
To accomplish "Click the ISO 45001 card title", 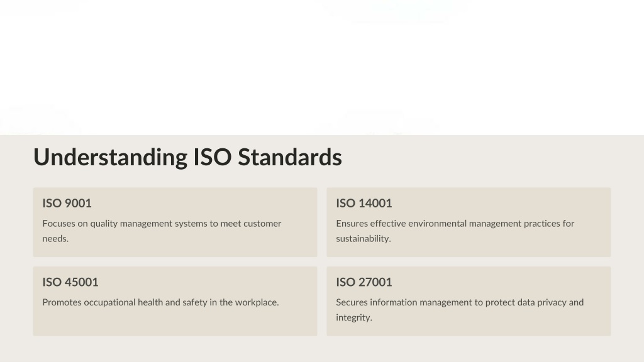I will (70, 282).
